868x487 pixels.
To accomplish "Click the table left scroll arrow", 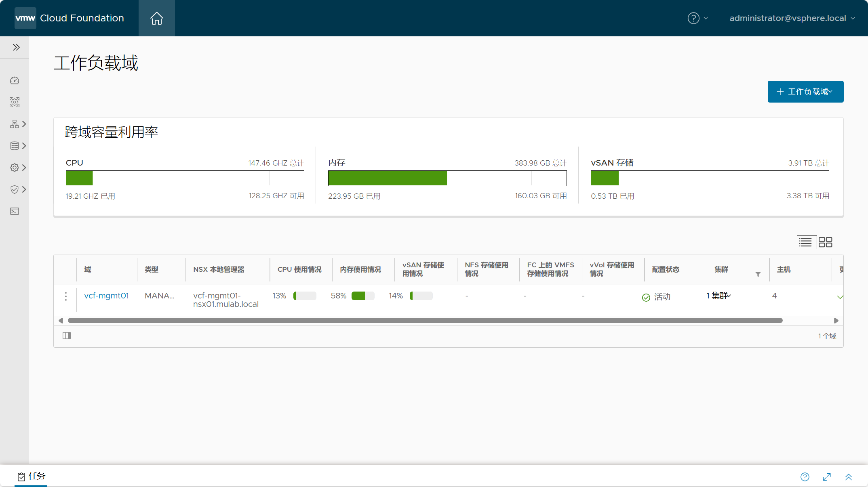I will point(61,321).
